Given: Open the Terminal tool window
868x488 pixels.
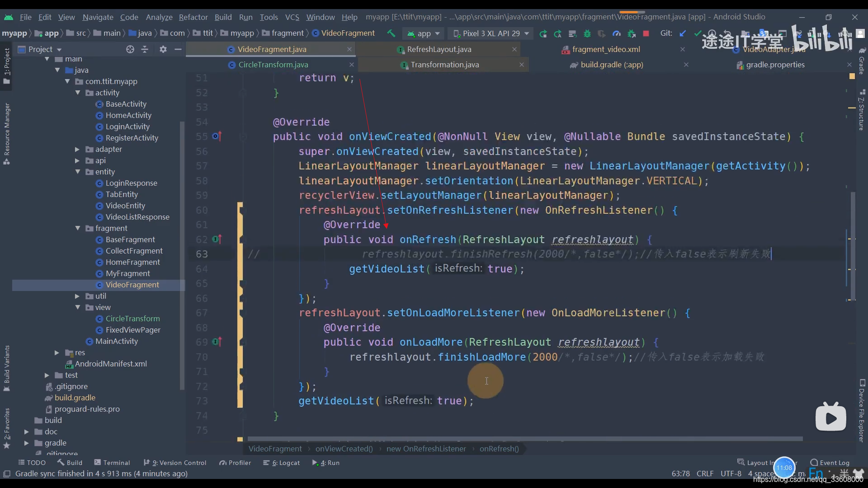Looking at the screenshot, I should [112, 463].
